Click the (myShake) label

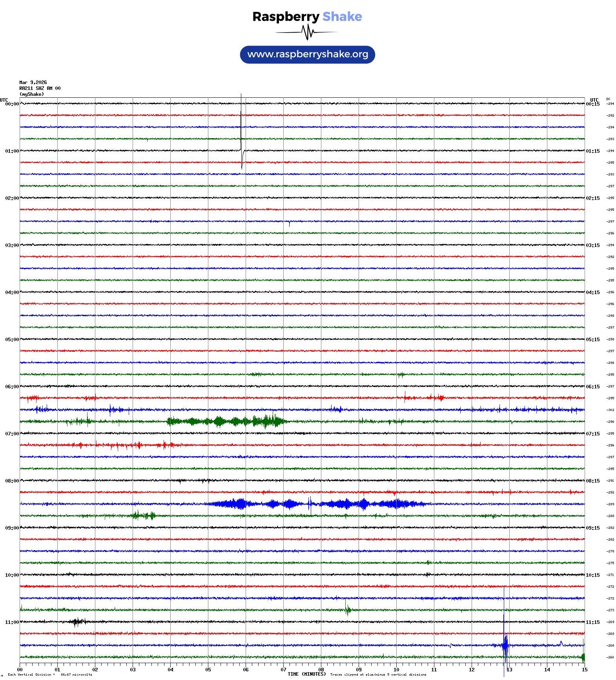(x=32, y=94)
